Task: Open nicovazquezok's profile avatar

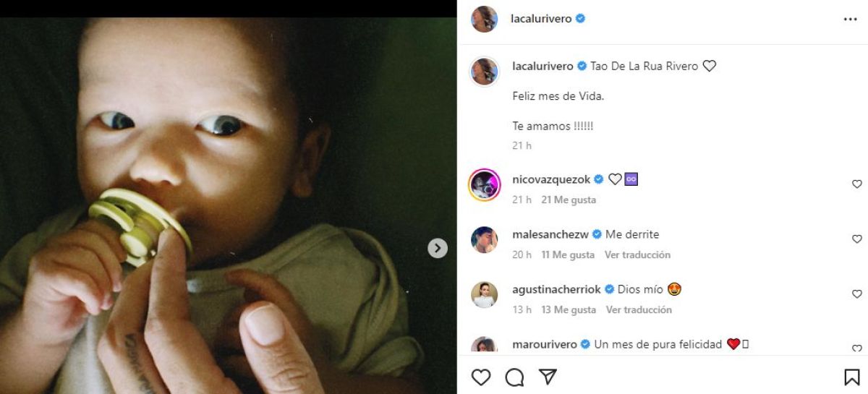Action: click(x=484, y=185)
